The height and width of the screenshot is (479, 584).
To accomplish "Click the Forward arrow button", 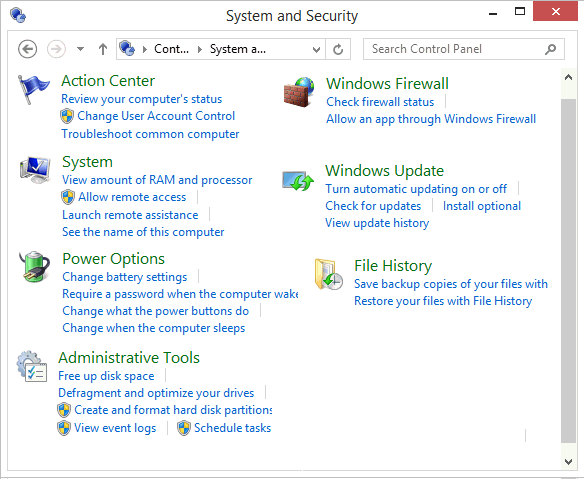I will point(56,49).
